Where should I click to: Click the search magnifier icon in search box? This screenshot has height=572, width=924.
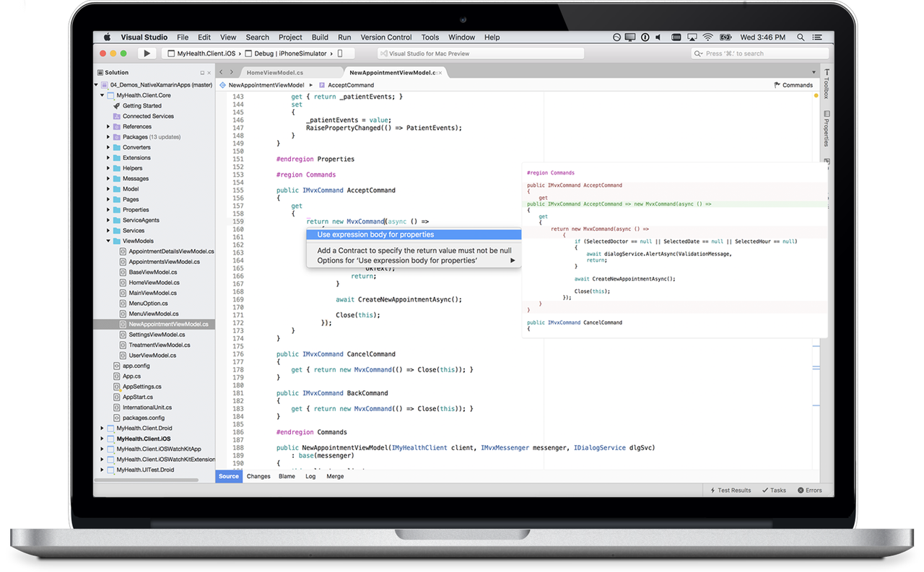click(x=699, y=53)
